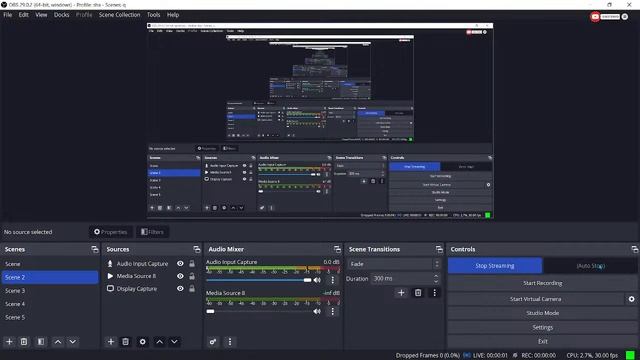
Task: Pop out the Scene Transitions dock
Action: (x=439, y=249)
